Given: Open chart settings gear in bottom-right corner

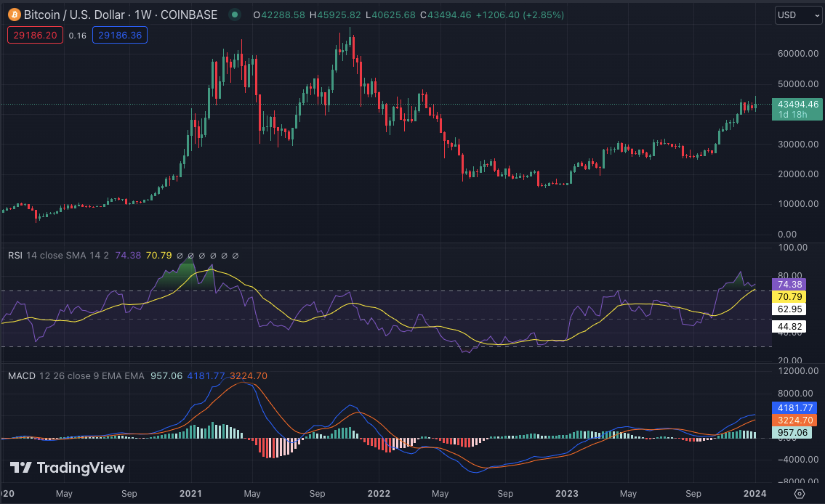Looking at the screenshot, I should [799, 493].
